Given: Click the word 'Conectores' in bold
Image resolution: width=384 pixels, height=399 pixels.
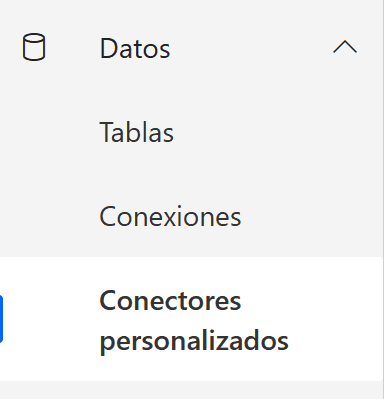Looking at the screenshot, I should click(x=170, y=300).
